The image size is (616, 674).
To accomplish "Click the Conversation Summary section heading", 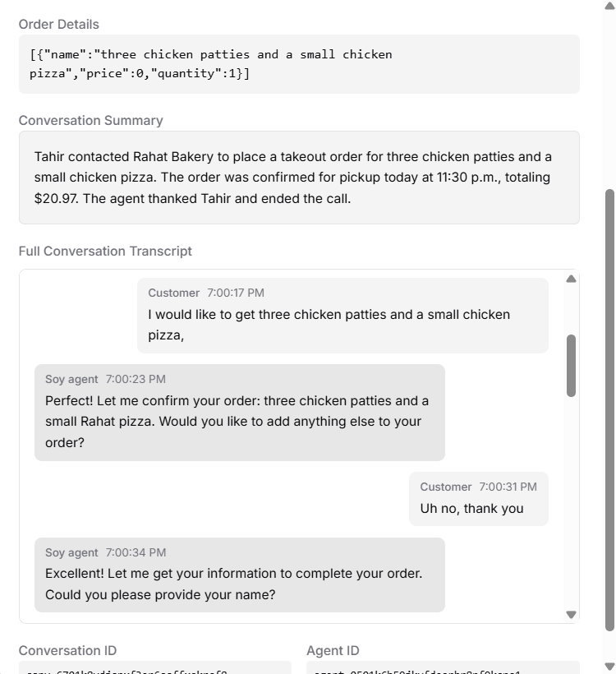I will click(91, 120).
